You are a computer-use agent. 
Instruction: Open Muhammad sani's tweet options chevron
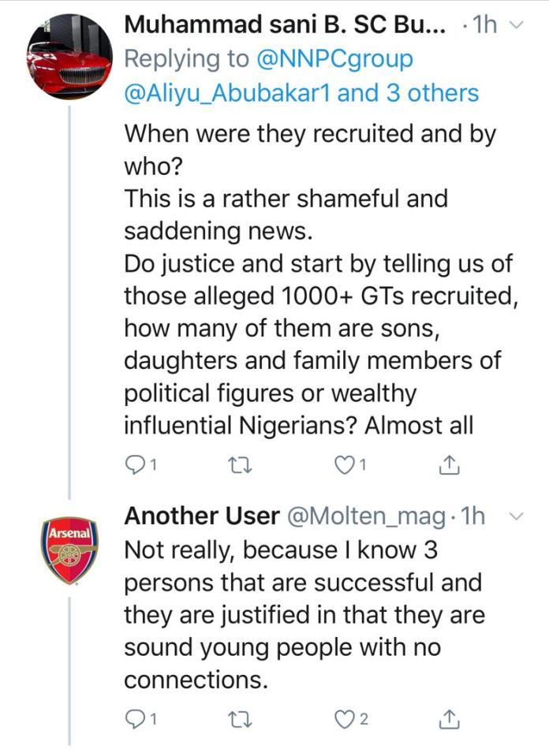tap(517, 25)
